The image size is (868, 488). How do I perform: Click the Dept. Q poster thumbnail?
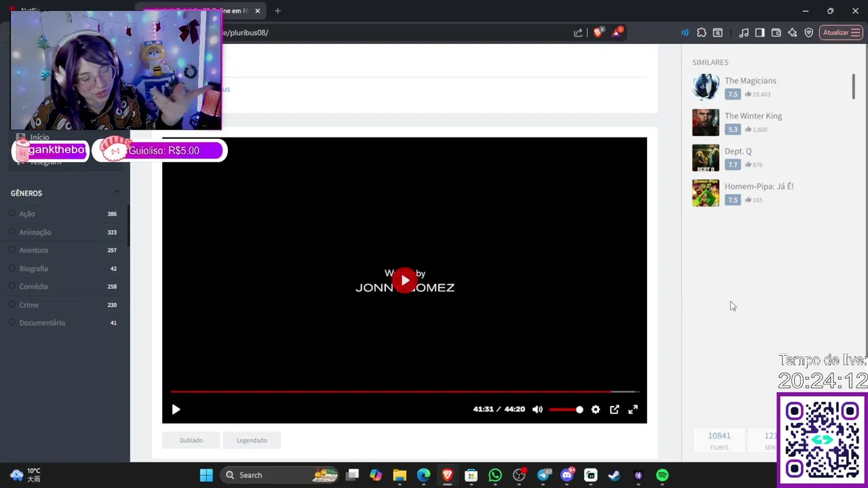(x=705, y=158)
